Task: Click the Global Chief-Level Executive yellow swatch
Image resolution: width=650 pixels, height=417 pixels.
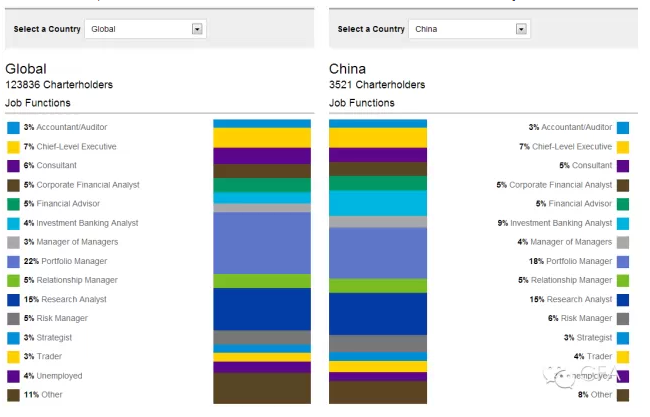Action: [13, 147]
